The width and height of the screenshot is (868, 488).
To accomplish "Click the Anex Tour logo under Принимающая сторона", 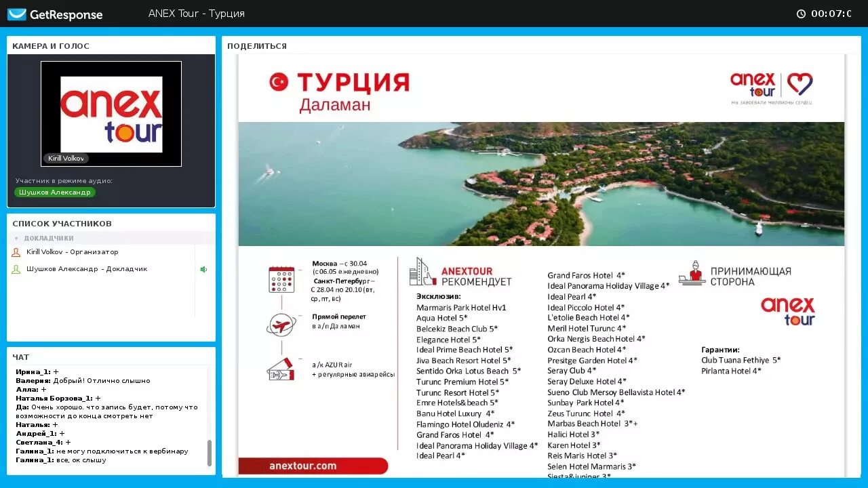I will coord(788,311).
